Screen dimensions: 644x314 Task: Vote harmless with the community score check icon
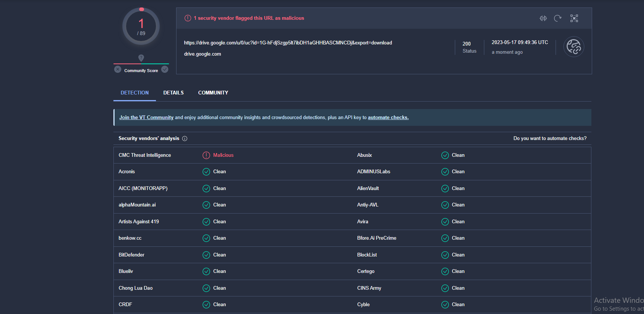click(x=165, y=69)
